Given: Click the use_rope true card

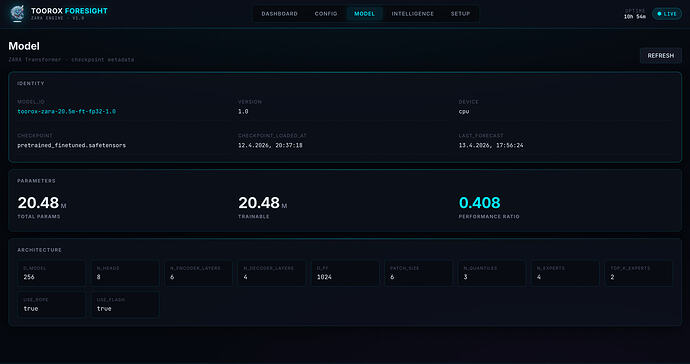Looking at the screenshot, I should (x=51, y=305).
